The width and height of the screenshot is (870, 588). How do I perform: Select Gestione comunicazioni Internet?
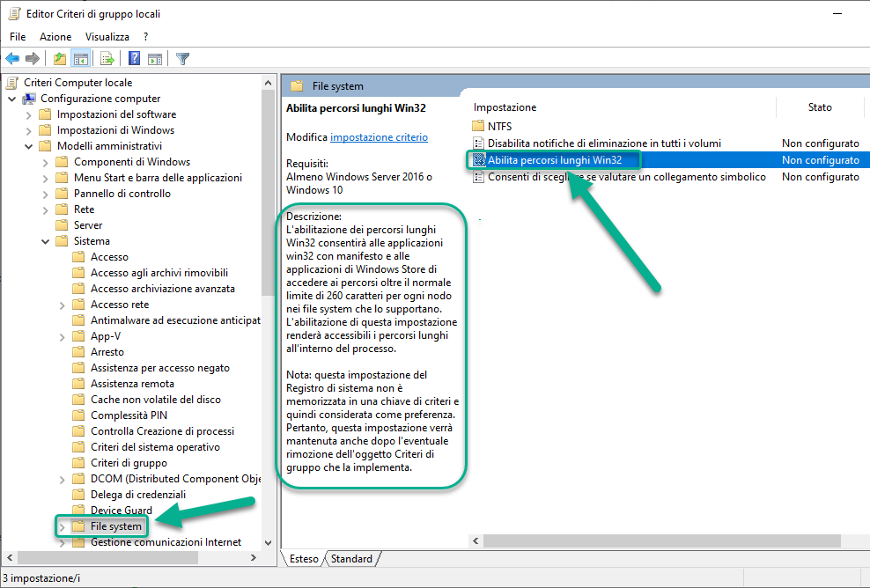(x=166, y=542)
